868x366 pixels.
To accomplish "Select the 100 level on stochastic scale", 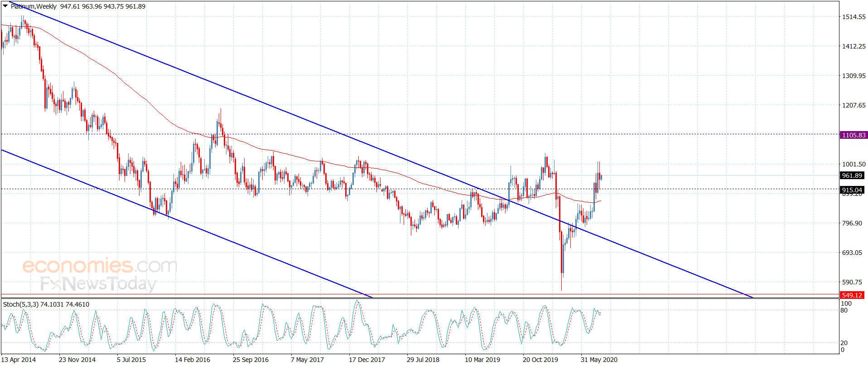I will pyautogui.click(x=846, y=304).
